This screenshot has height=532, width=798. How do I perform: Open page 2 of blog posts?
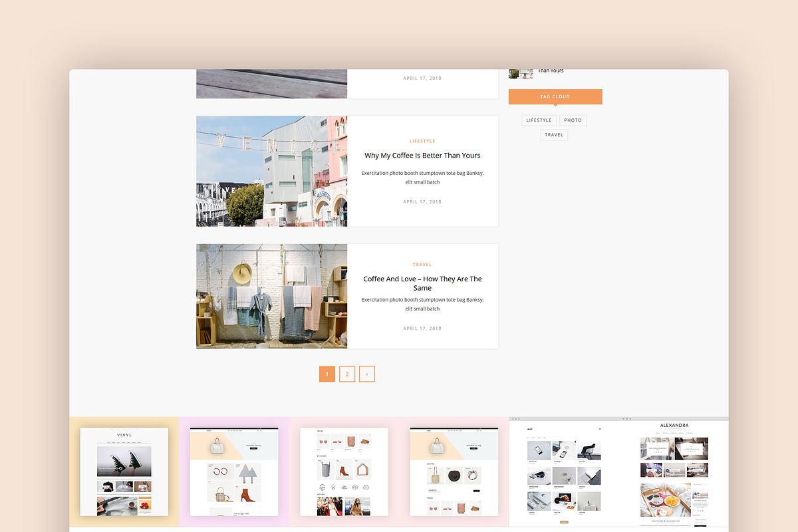coord(346,374)
